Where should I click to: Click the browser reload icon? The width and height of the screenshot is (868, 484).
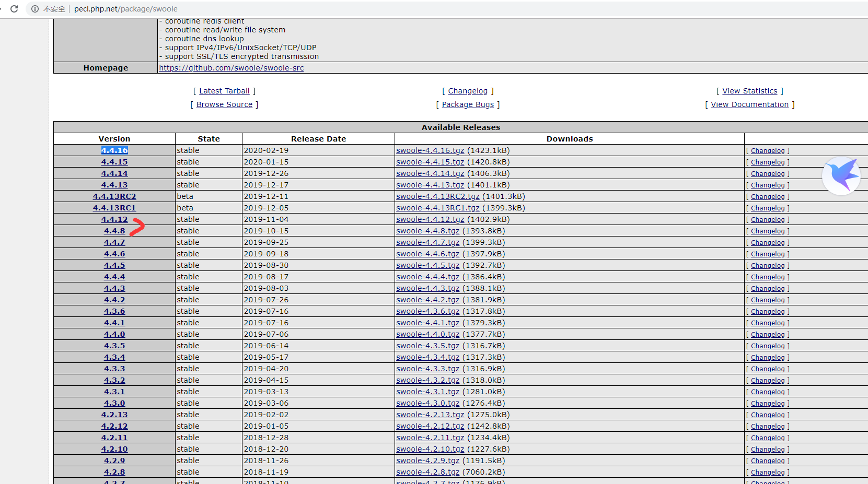(x=14, y=9)
